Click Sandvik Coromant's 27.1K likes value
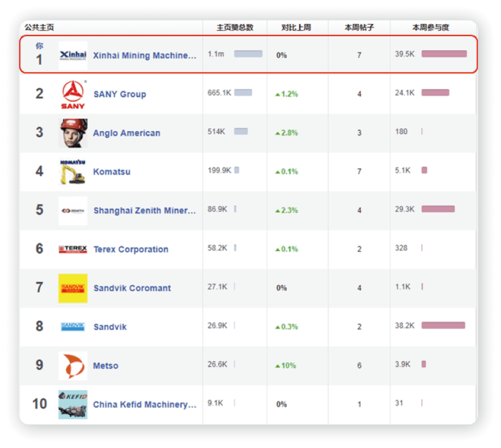501x448 pixels. (217, 287)
